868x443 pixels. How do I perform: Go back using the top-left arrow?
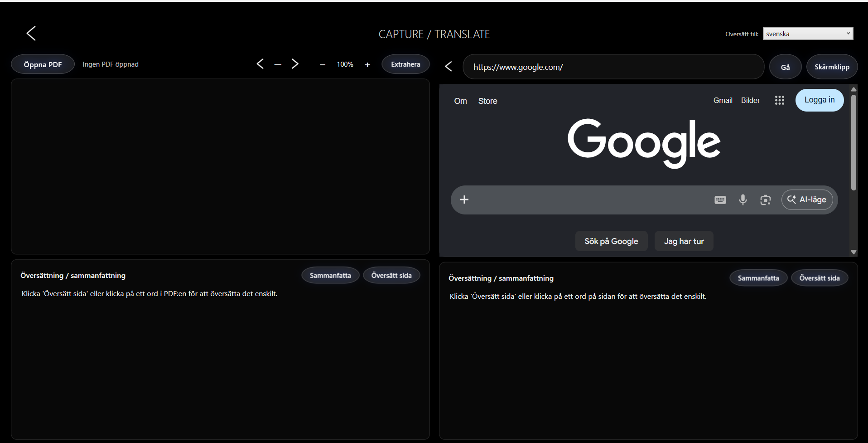point(31,33)
